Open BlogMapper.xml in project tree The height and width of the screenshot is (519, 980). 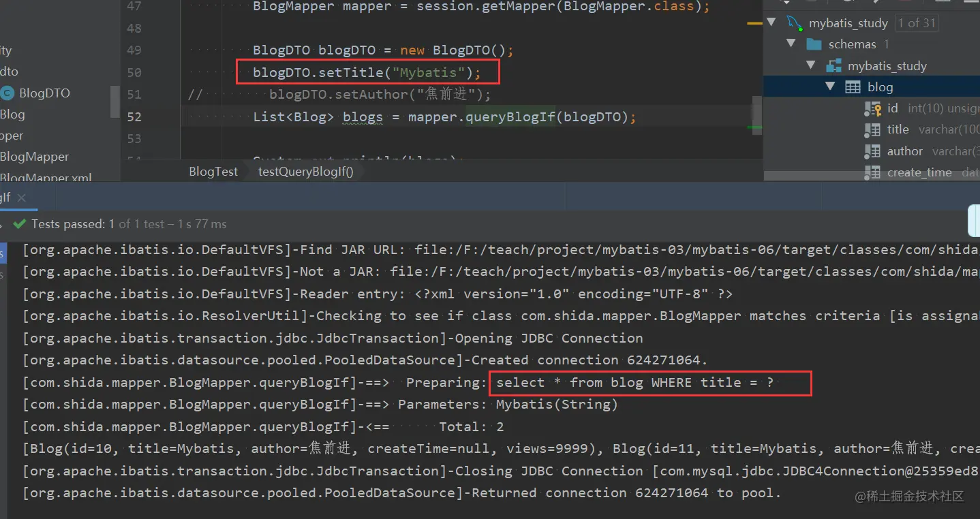pos(46,178)
